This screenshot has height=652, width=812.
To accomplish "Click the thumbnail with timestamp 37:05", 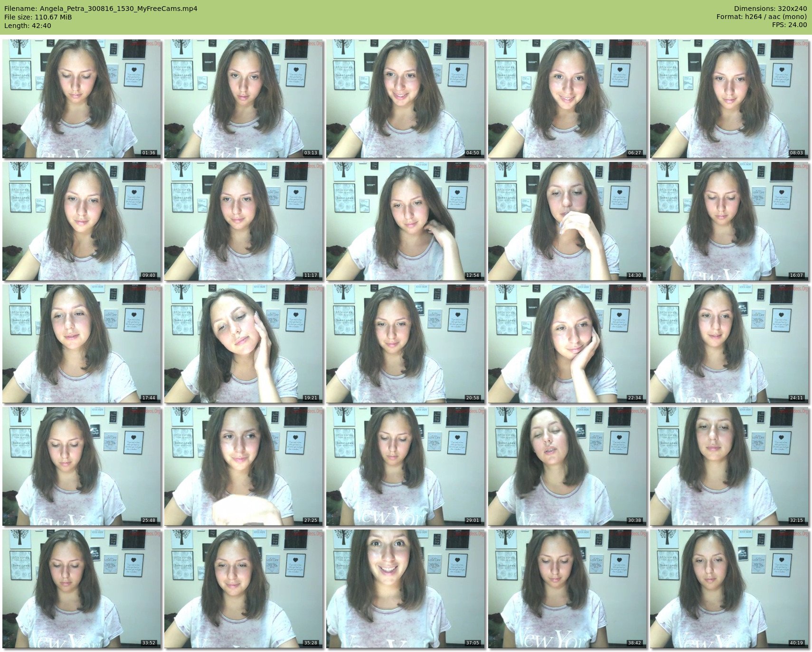I will pyautogui.click(x=406, y=589).
